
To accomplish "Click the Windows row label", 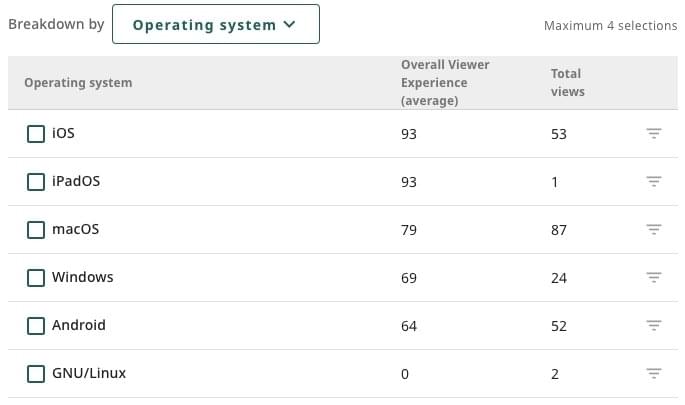I will click(x=83, y=278).
